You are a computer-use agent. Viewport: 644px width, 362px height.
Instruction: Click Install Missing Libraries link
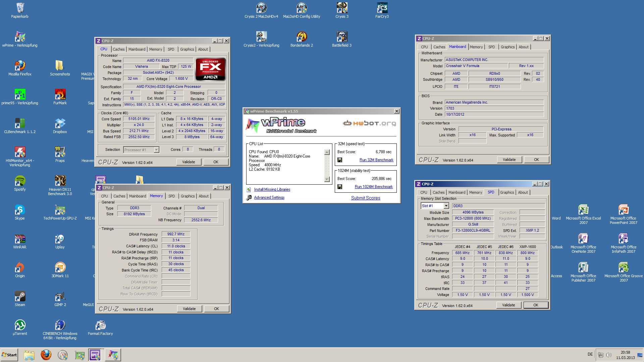pos(272,189)
